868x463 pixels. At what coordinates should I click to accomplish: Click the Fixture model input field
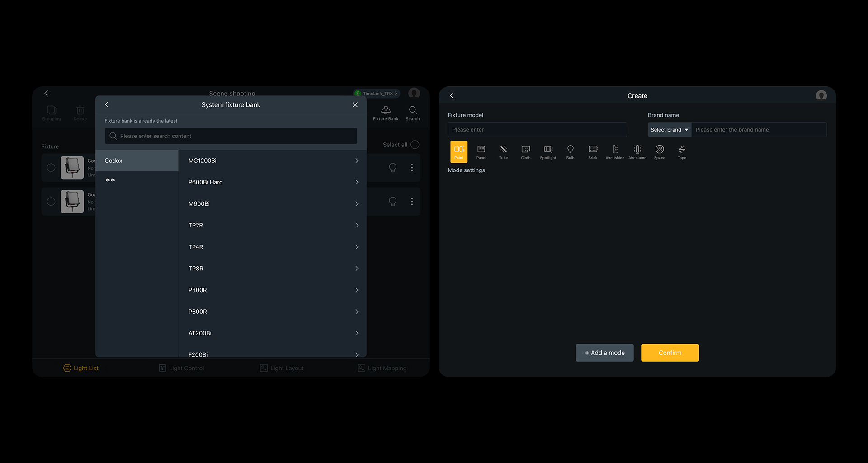[537, 130]
